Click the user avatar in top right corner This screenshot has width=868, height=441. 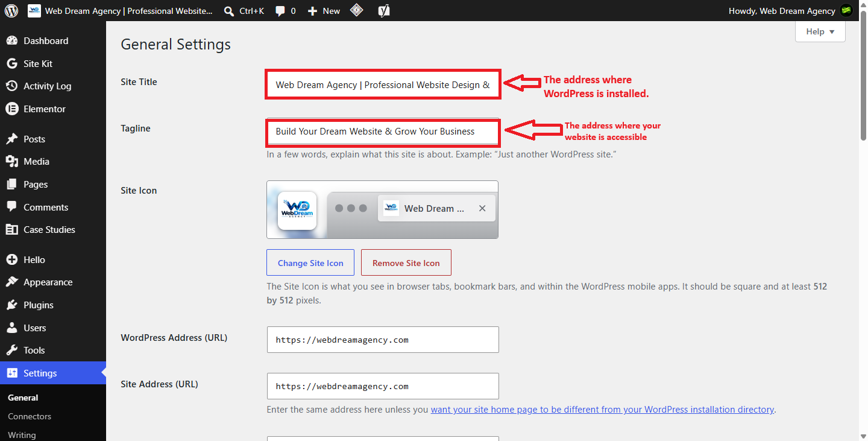pos(847,11)
